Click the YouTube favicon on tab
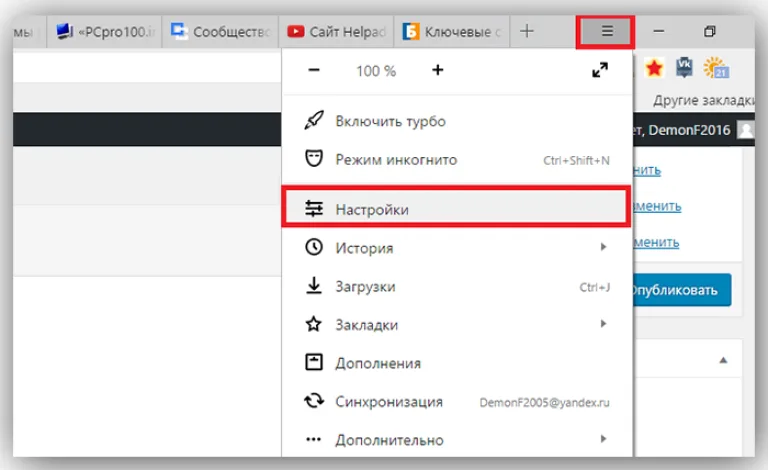 point(295,31)
